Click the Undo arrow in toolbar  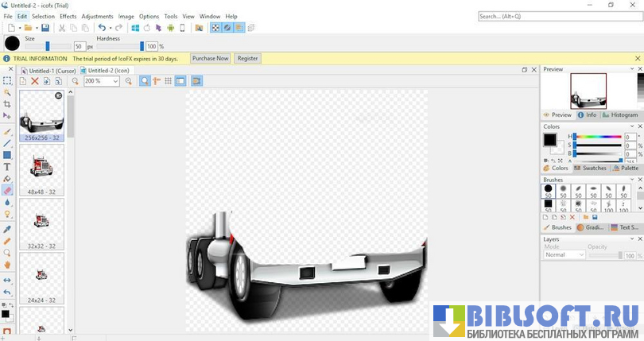(101, 28)
